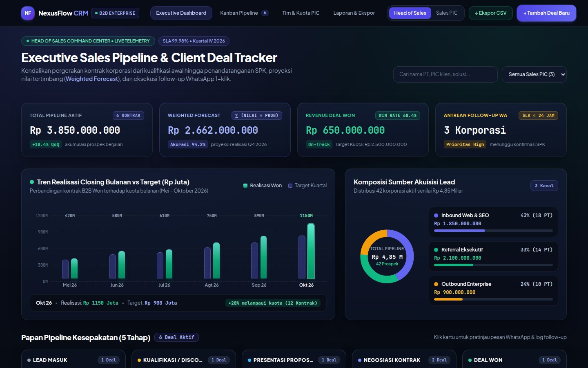
Task: Click Kanban Pipeline count badge 6
Action: [265, 13]
